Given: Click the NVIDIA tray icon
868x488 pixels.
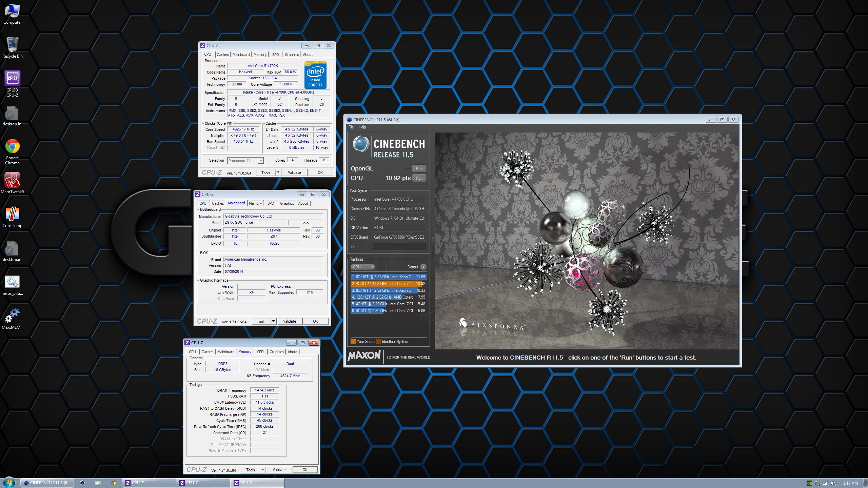Looking at the screenshot, I should [809, 483].
